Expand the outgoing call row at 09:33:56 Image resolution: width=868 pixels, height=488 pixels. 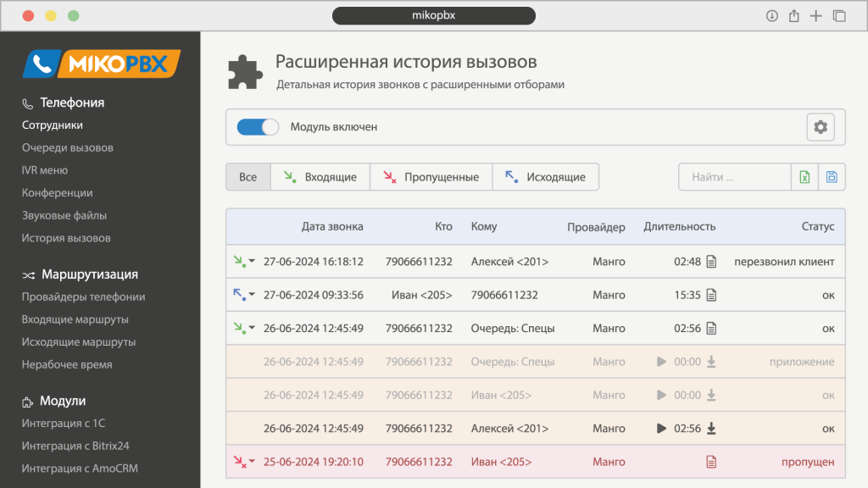pos(244,296)
